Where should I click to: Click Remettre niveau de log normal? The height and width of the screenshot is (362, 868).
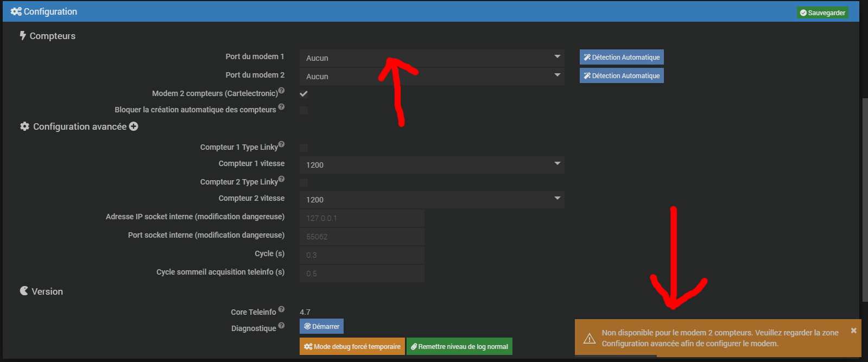click(x=459, y=346)
